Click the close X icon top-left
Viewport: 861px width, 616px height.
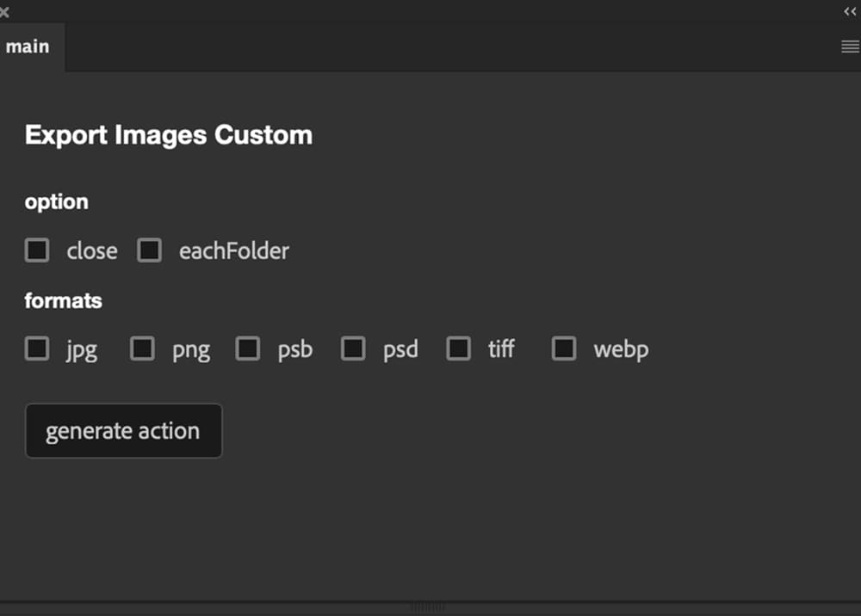click(x=5, y=12)
